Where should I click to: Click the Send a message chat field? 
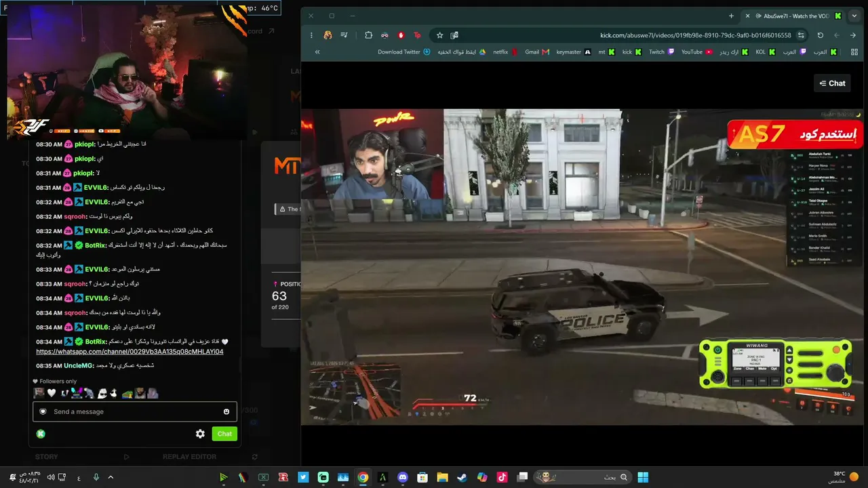click(135, 411)
